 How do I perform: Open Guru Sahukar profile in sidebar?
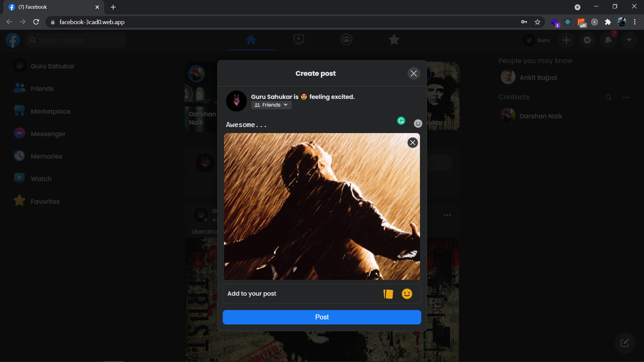click(44, 66)
